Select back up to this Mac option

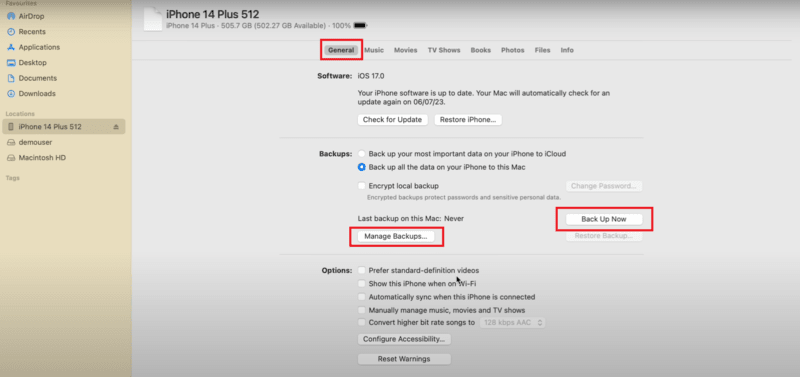pos(362,167)
